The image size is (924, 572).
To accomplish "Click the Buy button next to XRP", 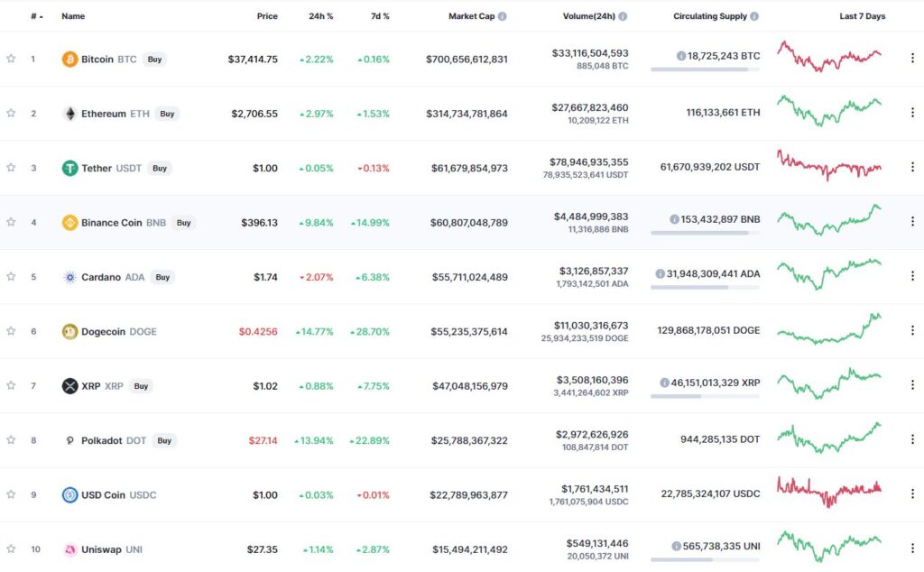I will click(x=141, y=386).
